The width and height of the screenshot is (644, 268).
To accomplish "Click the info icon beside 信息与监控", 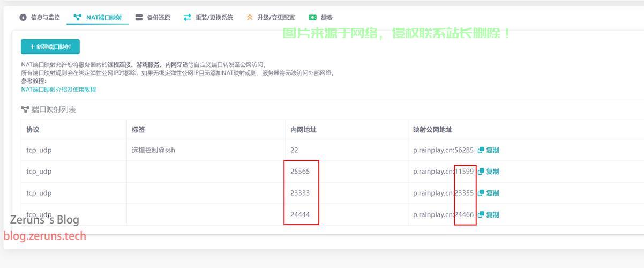I will pyautogui.click(x=23, y=17).
